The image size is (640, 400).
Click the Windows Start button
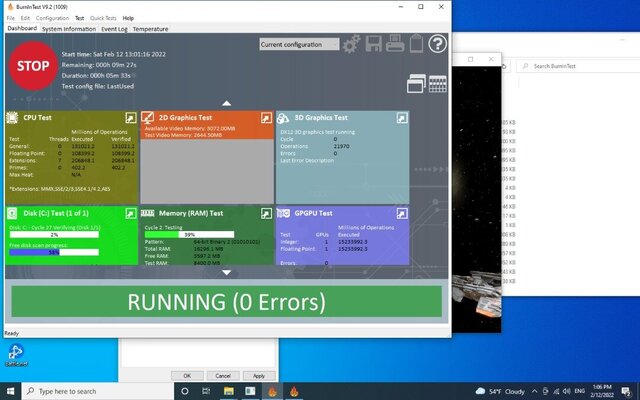(10, 391)
